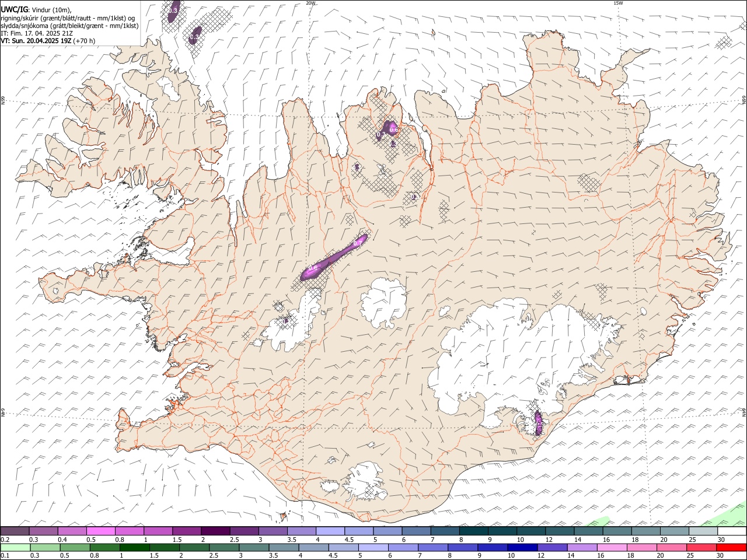Click the 'rigning/skúrir' rain legend description line
747x560 pixels.
click(68, 18)
